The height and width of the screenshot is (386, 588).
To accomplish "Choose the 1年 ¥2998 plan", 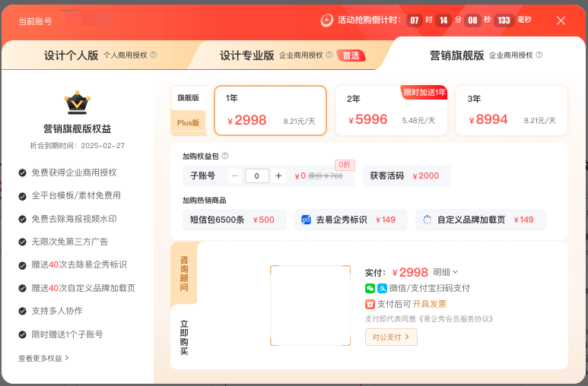I will [x=270, y=110].
